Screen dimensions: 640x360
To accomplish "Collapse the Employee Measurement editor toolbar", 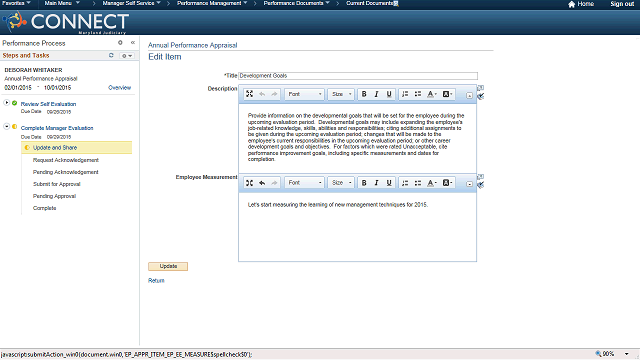I will point(469,184).
